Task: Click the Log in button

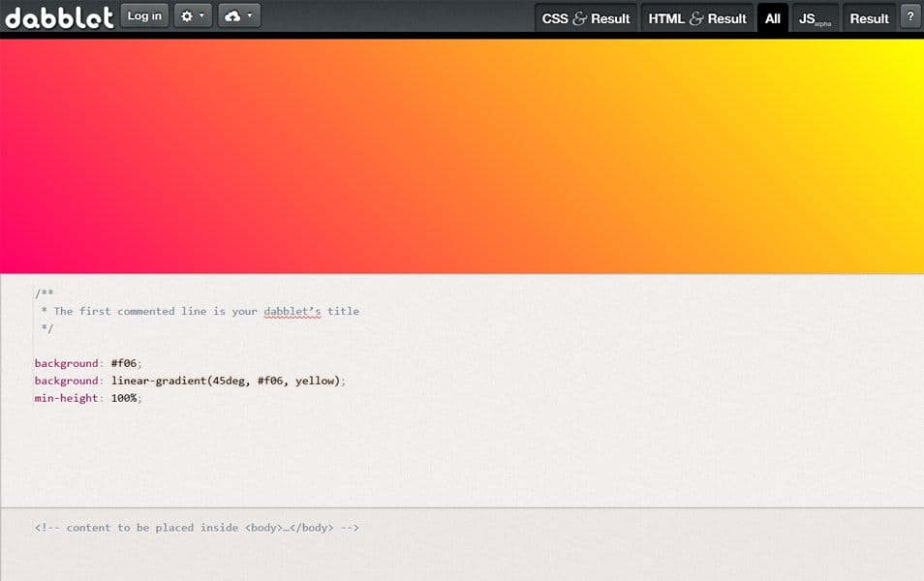Action: pyautogui.click(x=144, y=15)
